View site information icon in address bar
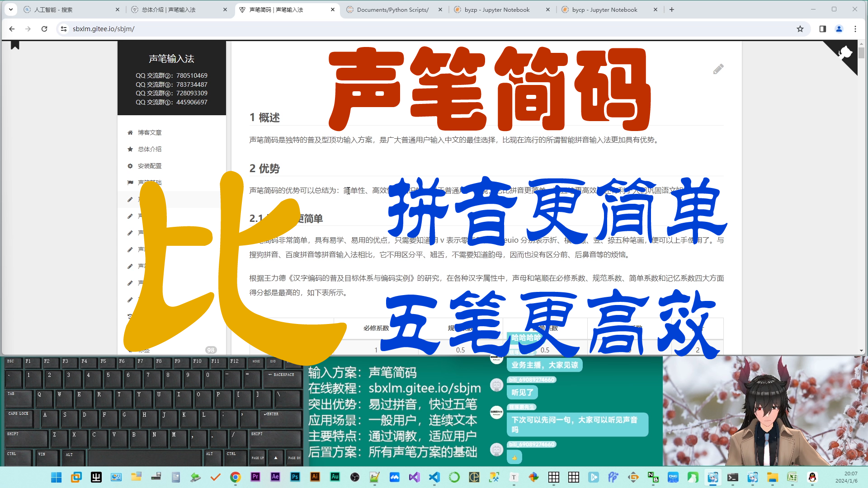The width and height of the screenshot is (868, 488). pyautogui.click(x=64, y=29)
